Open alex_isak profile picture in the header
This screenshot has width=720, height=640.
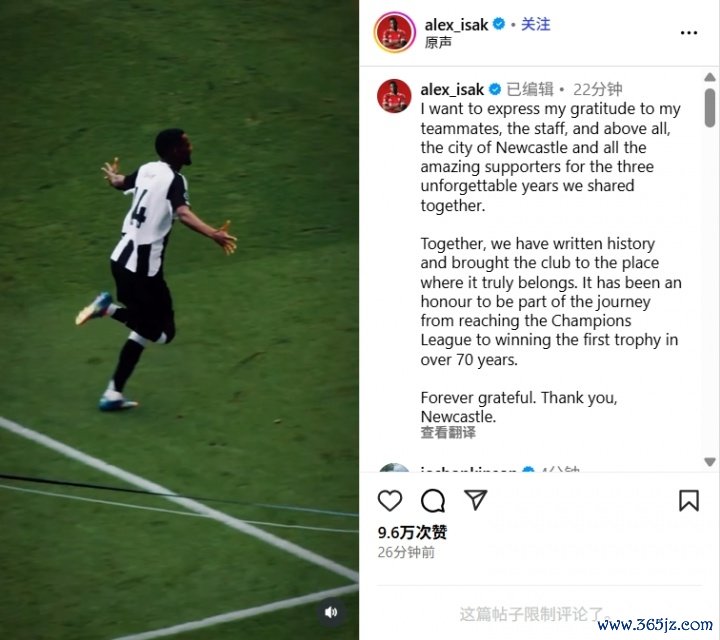click(394, 32)
